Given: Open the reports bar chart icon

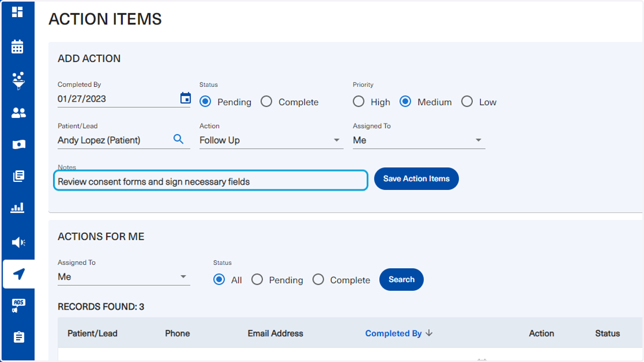Looking at the screenshot, I should [18, 208].
